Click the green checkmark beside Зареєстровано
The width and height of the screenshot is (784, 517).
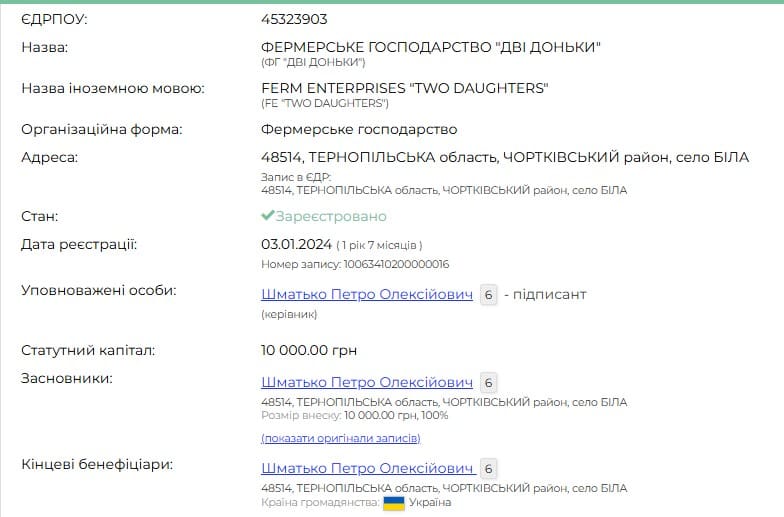(268, 216)
